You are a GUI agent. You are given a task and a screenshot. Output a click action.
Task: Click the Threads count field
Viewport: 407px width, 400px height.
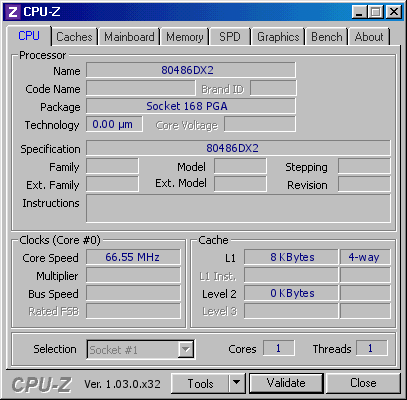(x=372, y=349)
